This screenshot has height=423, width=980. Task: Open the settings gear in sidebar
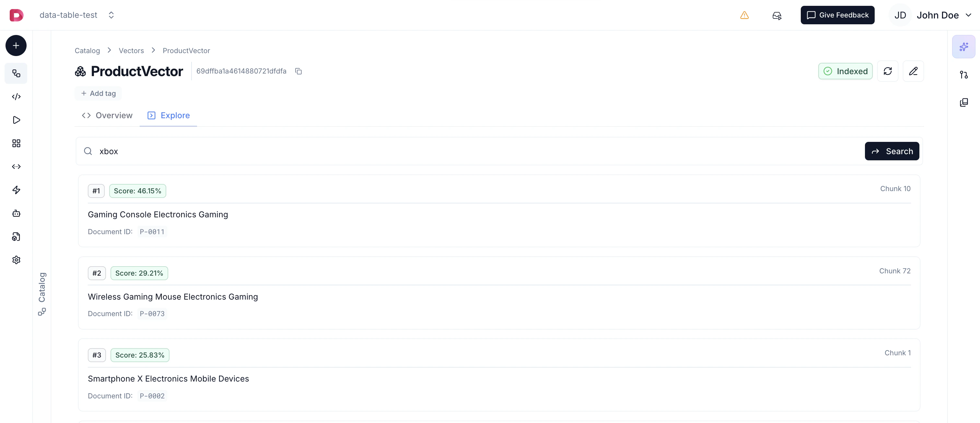tap(16, 260)
